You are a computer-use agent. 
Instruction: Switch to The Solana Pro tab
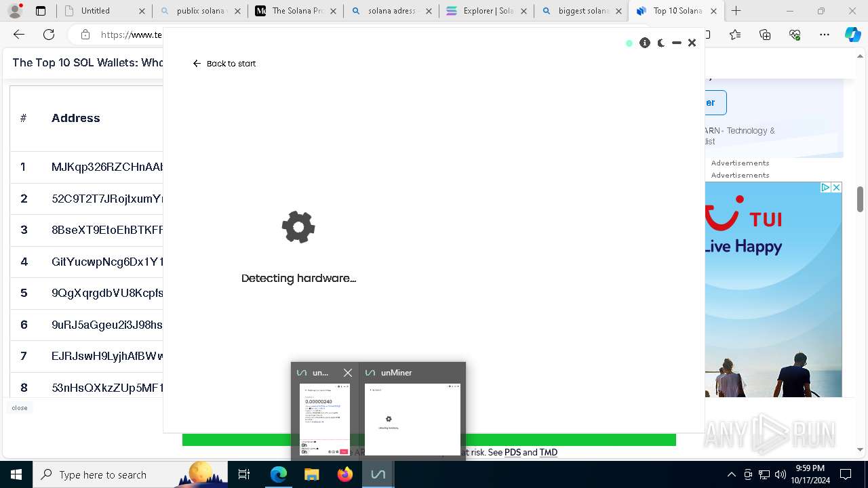[x=295, y=11]
